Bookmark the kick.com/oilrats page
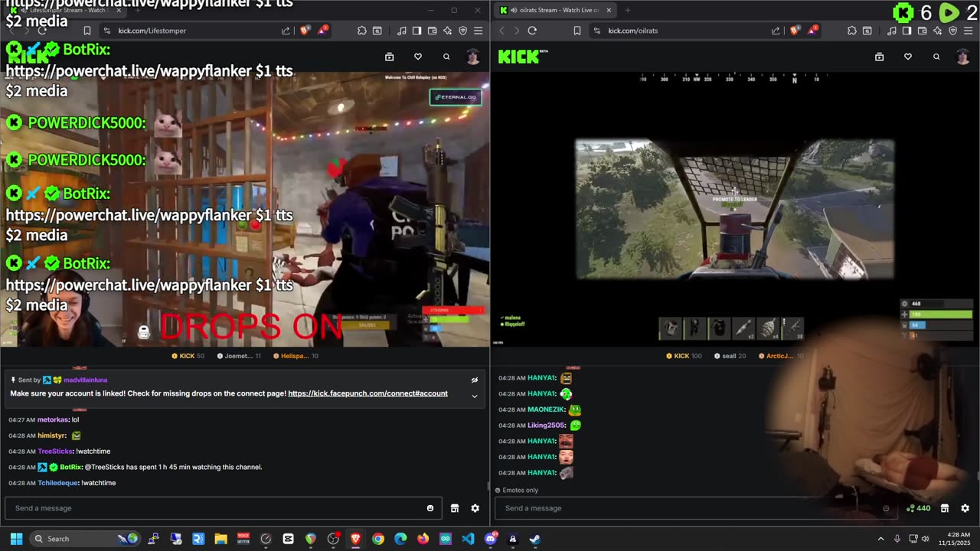This screenshot has height=551, width=980. [577, 31]
